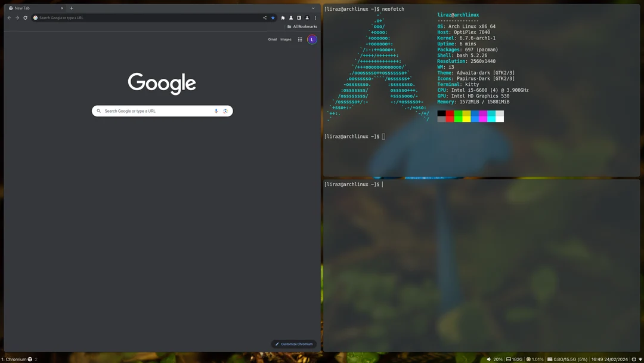Viewport: 644px width, 363px height.
Task: Share the page using the share icon
Action: [265, 17]
